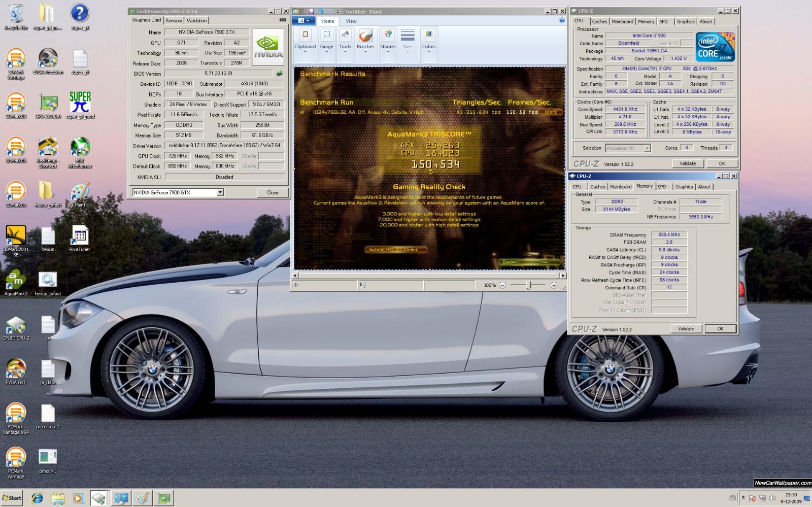Click the NVIDIA logo in GPU-Z

pyautogui.click(x=268, y=47)
